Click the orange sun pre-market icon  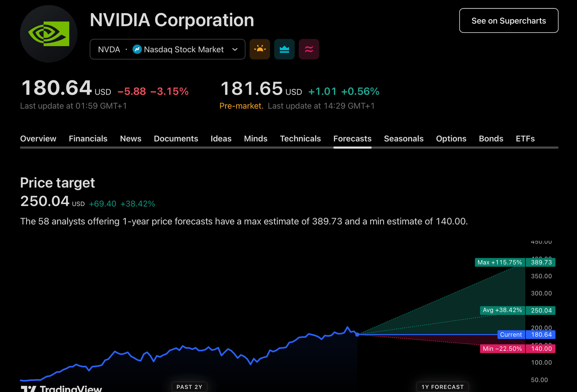coord(260,49)
